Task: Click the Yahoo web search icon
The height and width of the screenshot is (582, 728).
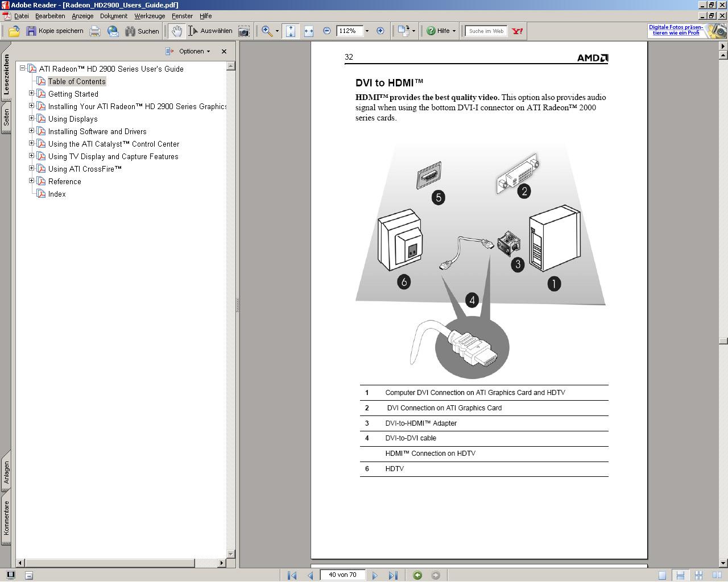Action: [x=517, y=31]
